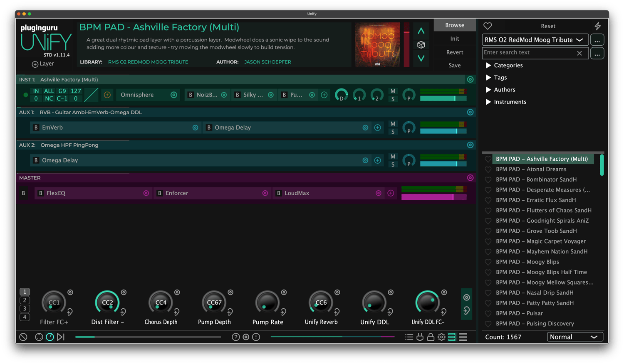Open the MIDI connector icon in footer
The height and width of the screenshot is (364, 624).
click(39, 337)
